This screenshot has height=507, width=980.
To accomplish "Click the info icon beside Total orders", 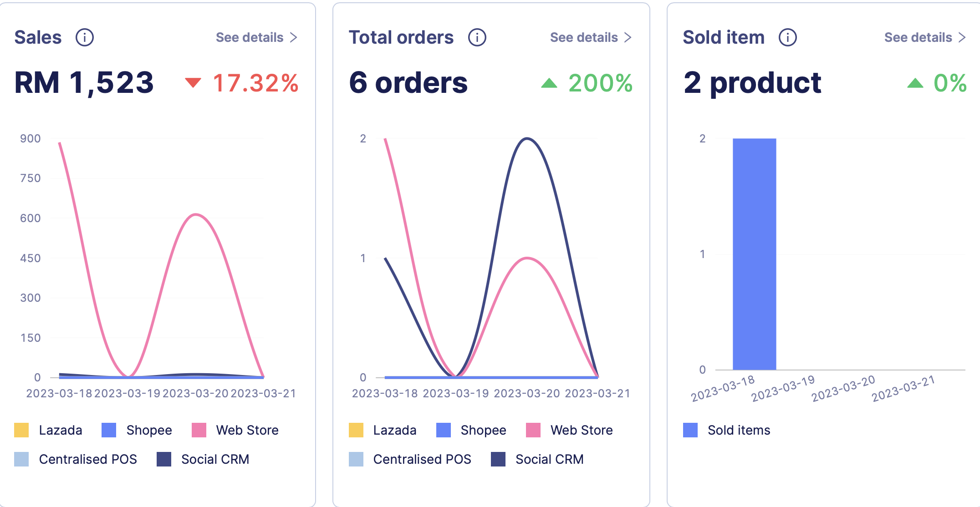I will coord(477,37).
